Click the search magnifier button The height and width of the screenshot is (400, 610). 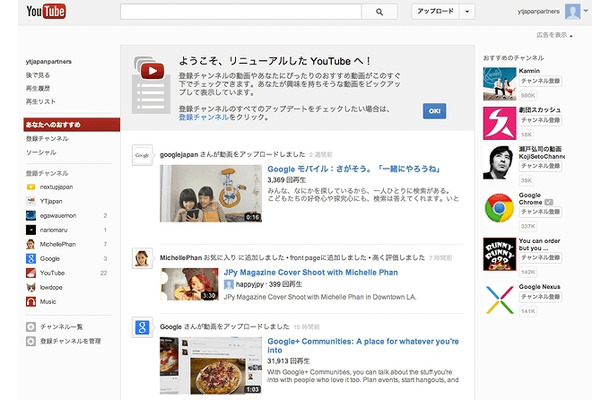point(379,12)
